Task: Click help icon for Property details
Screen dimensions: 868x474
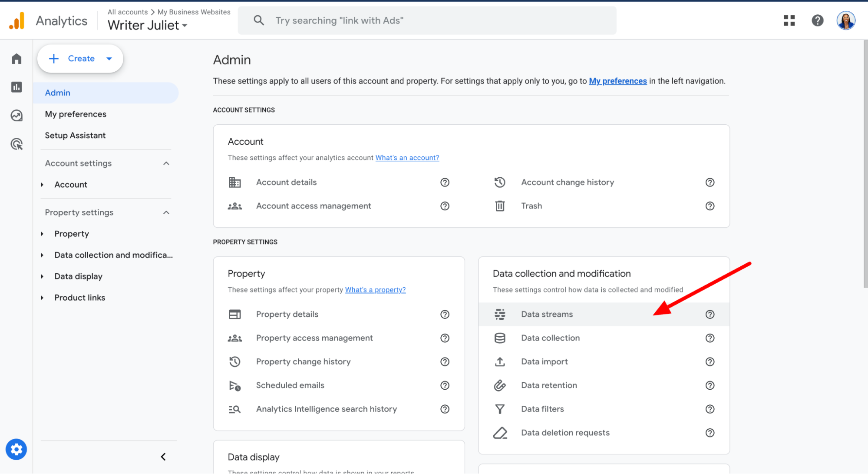Action: [x=445, y=315]
